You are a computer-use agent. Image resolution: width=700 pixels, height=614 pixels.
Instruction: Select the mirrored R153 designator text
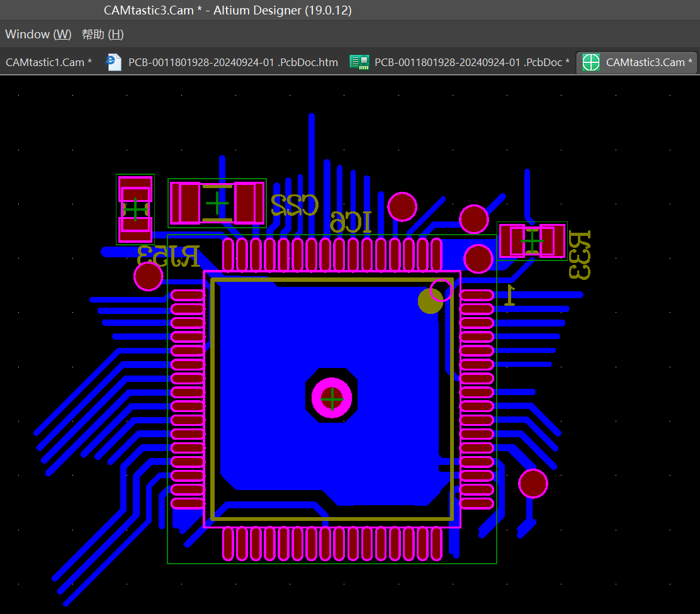168,256
